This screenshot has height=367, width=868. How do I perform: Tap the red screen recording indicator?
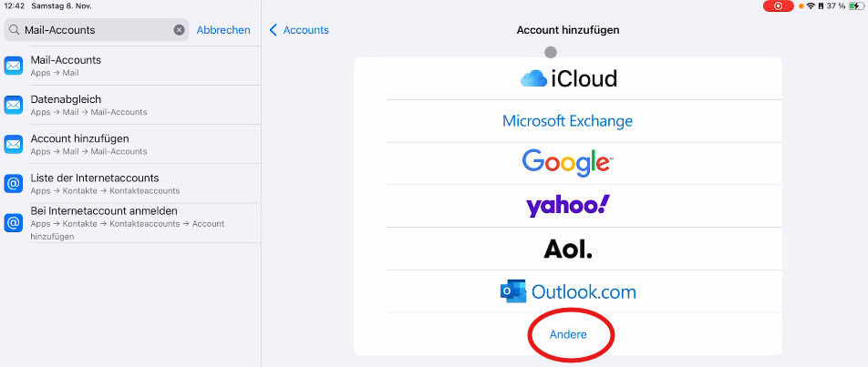779,6
